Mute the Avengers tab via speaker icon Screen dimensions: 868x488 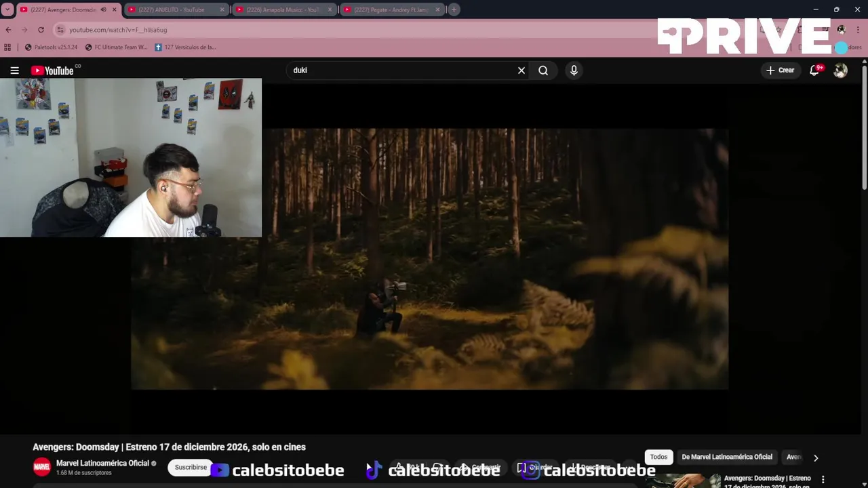[103, 9]
